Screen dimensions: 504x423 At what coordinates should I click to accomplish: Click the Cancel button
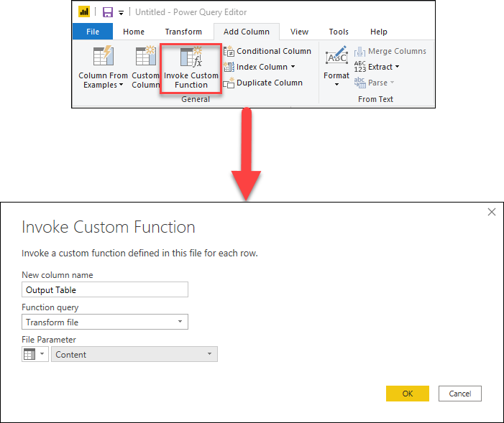(460, 394)
